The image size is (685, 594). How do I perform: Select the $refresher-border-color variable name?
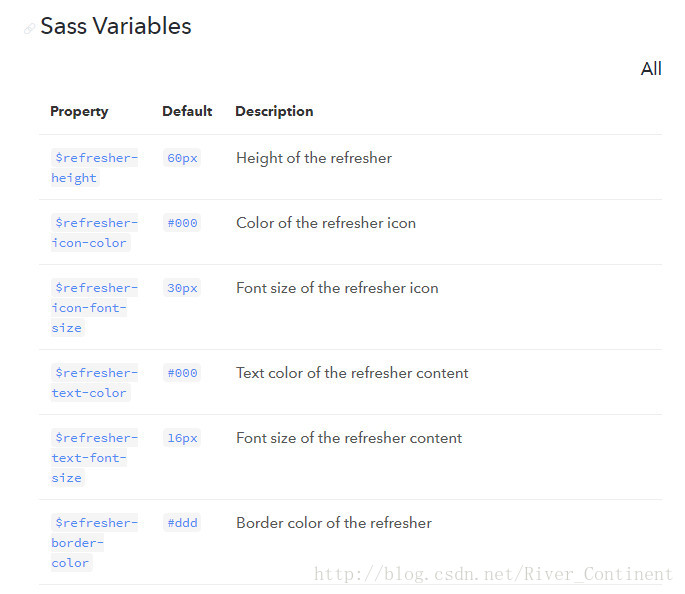pos(94,542)
